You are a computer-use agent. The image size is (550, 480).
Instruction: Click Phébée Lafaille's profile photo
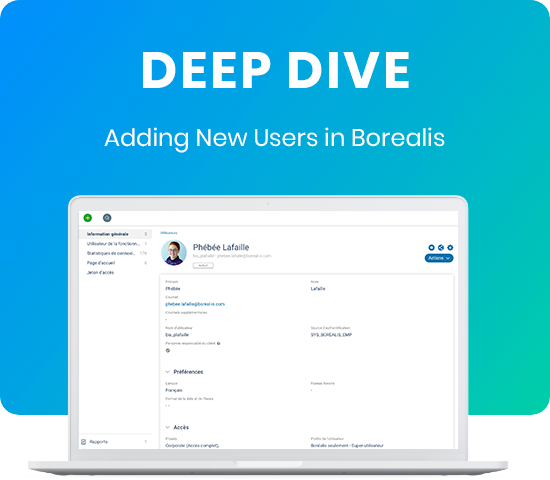[174, 253]
